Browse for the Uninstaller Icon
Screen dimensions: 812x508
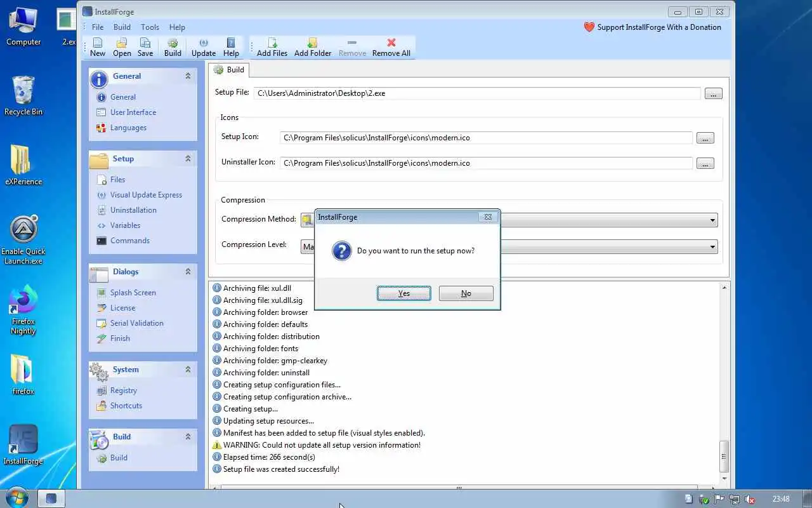click(705, 164)
